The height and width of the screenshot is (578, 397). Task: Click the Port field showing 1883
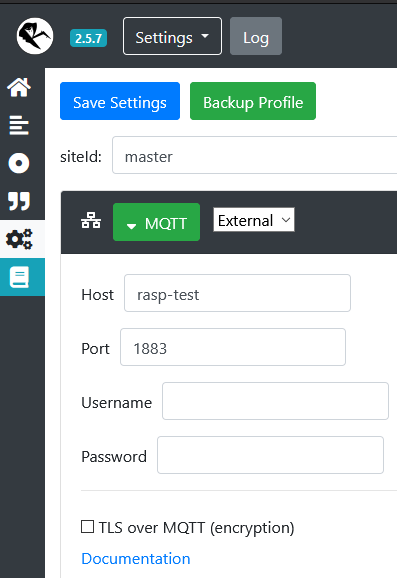(x=233, y=347)
